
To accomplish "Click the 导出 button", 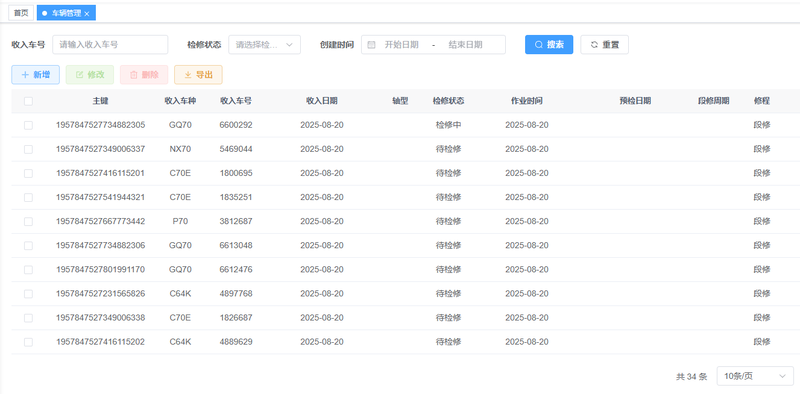I will [x=198, y=75].
